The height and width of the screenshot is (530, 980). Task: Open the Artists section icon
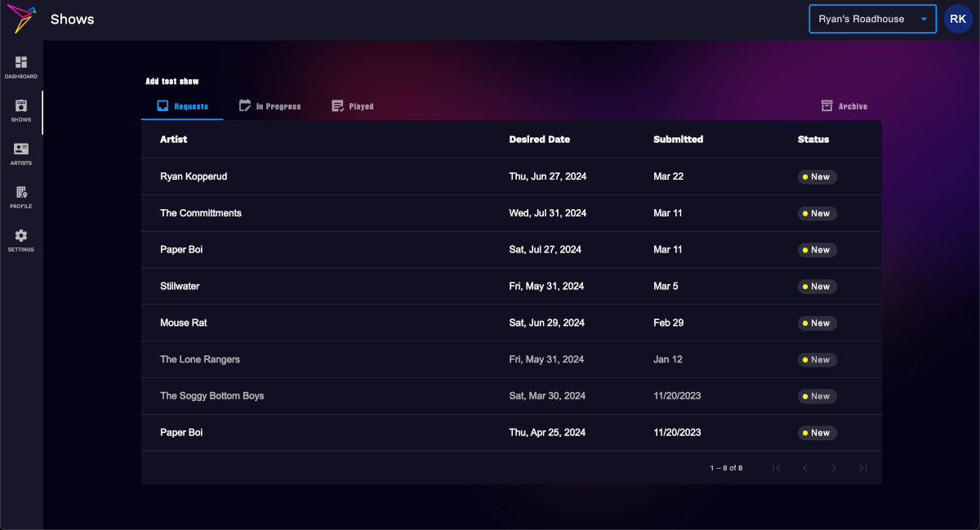click(x=20, y=152)
